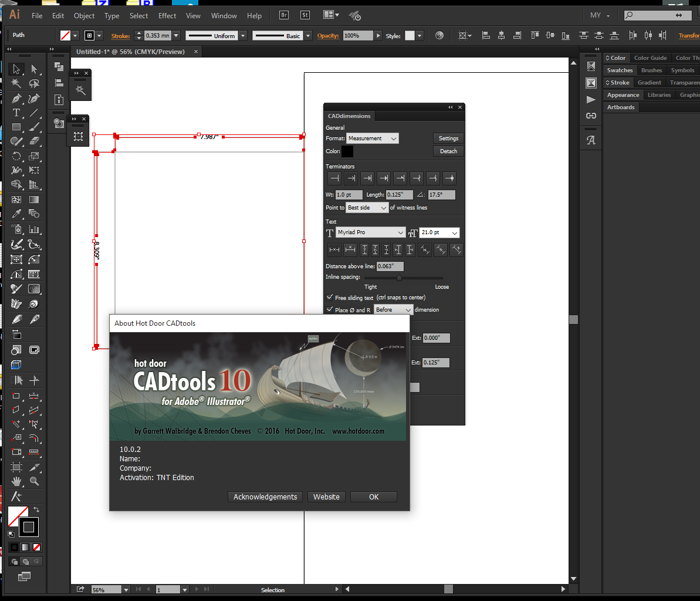Screen dimensions: 700x601
Task: Open the Point to Best side dropdown
Action: coord(367,208)
